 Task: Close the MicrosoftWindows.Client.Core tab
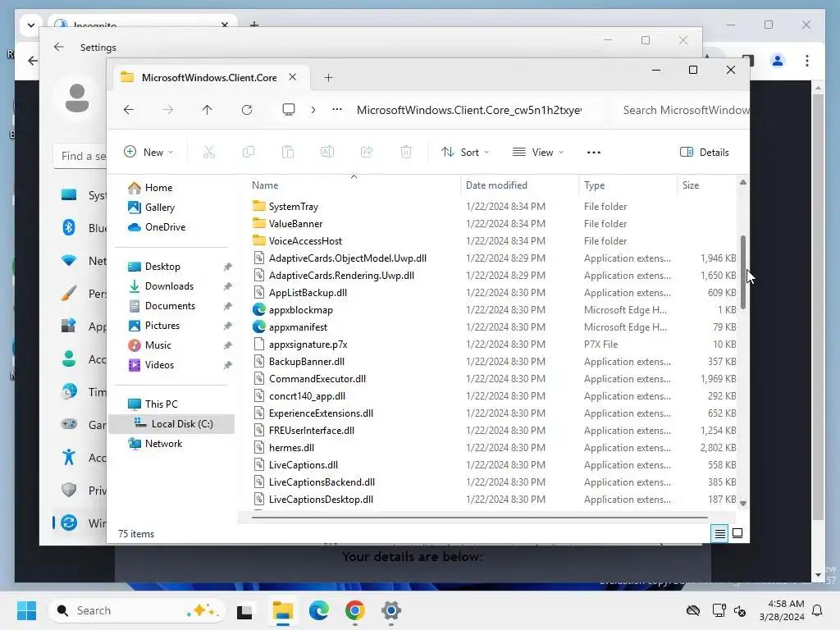pos(293,77)
